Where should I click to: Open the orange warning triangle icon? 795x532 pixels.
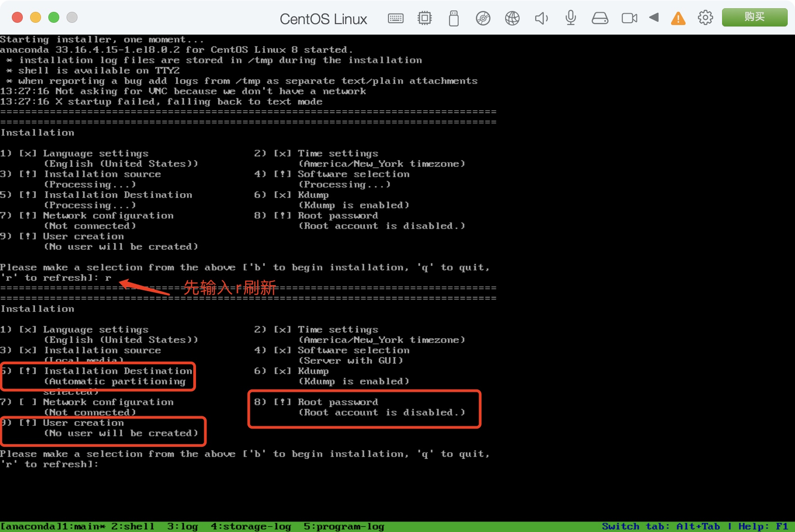[678, 18]
